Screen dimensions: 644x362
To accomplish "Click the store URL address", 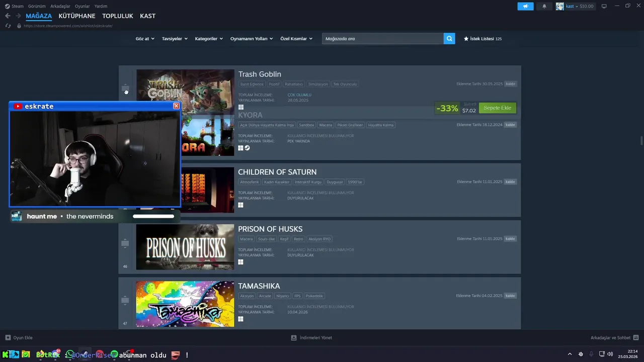I will (68, 26).
